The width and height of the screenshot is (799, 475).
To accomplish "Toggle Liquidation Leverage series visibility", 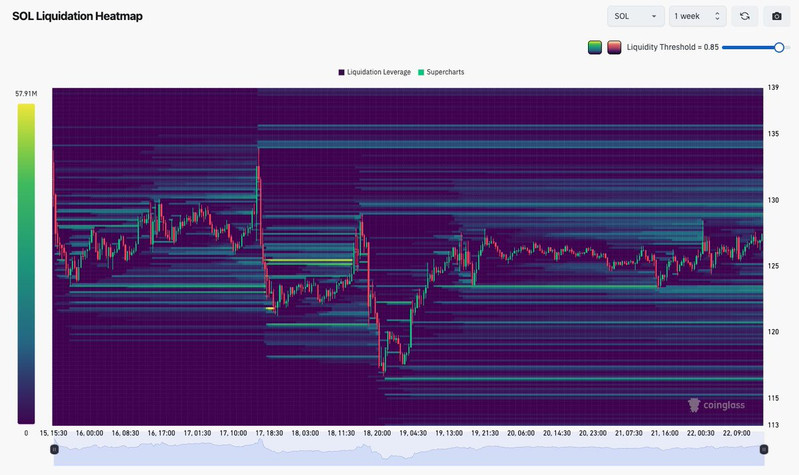I will pos(379,72).
